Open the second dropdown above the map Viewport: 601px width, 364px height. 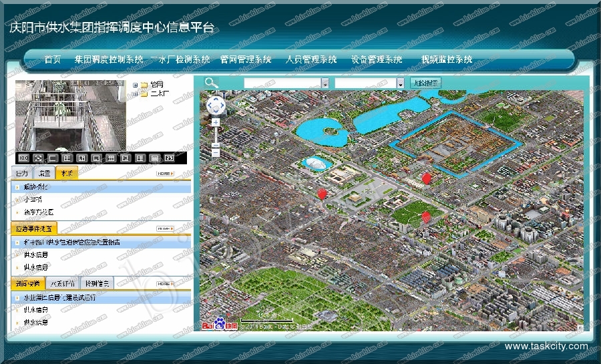pos(400,83)
